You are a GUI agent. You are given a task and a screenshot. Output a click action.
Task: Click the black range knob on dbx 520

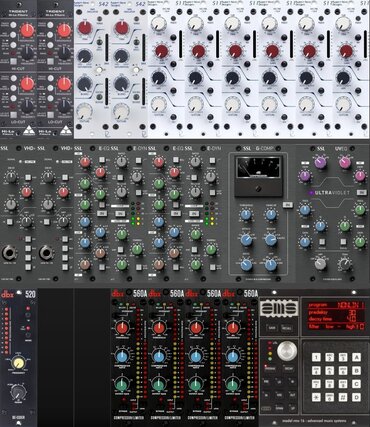19,391
